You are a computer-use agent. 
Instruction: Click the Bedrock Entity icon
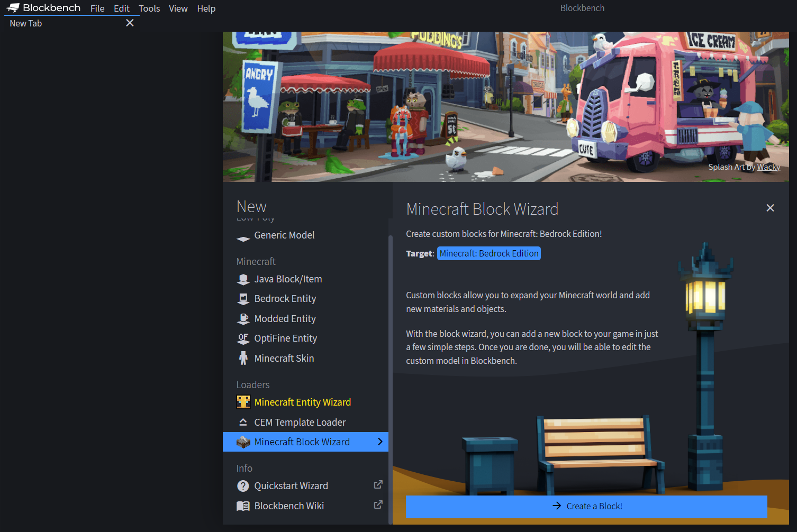click(243, 299)
